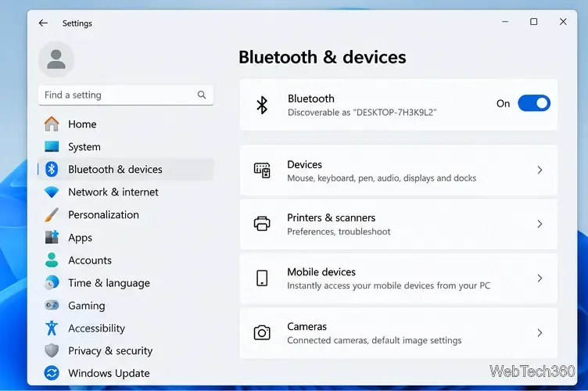Click the Home house icon
This screenshot has width=588, height=391.
pyautogui.click(x=52, y=124)
